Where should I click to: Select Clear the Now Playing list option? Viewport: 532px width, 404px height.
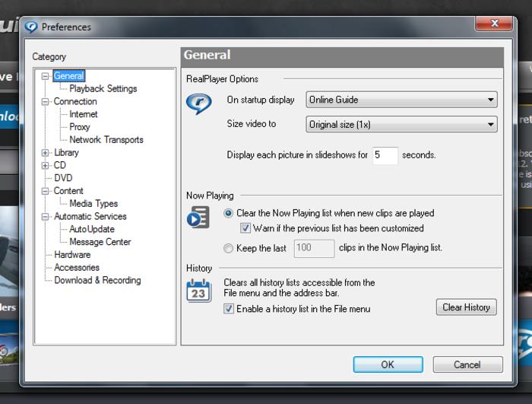click(229, 214)
